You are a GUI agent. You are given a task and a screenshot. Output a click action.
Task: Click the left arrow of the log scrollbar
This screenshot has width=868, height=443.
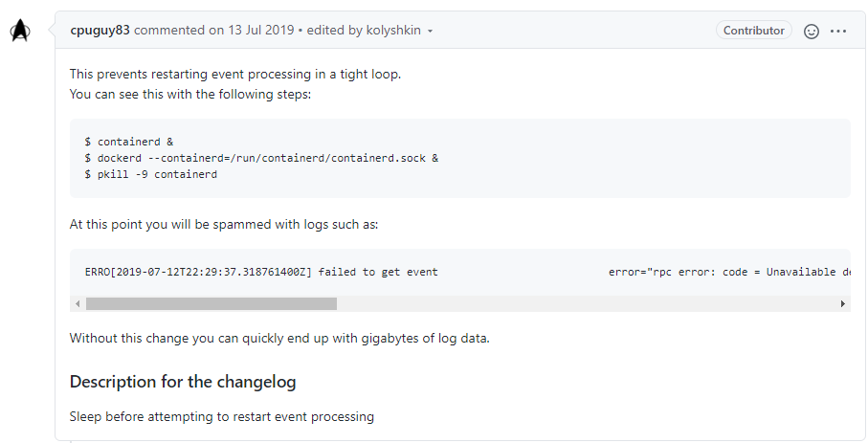coord(78,303)
